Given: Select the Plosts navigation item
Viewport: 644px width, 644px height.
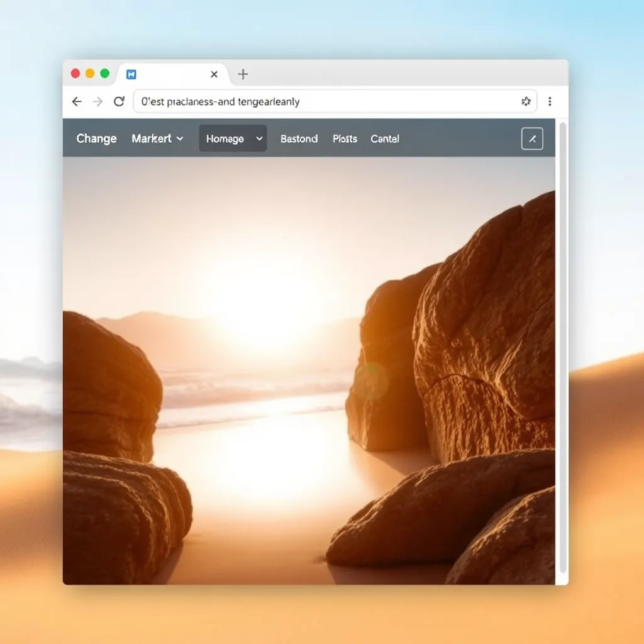Looking at the screenshot, I should [x=345, y=138].
